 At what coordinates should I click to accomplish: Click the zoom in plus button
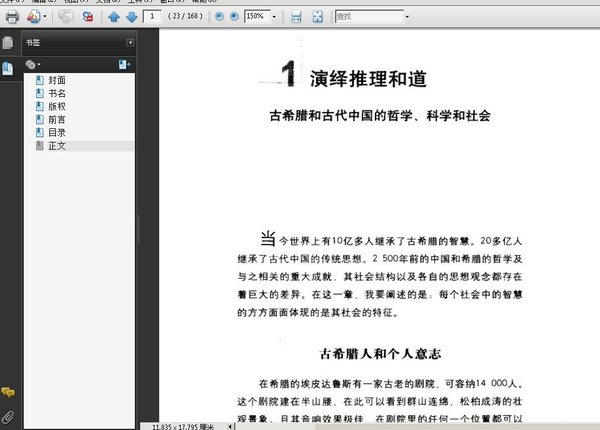tap(234, 17)
